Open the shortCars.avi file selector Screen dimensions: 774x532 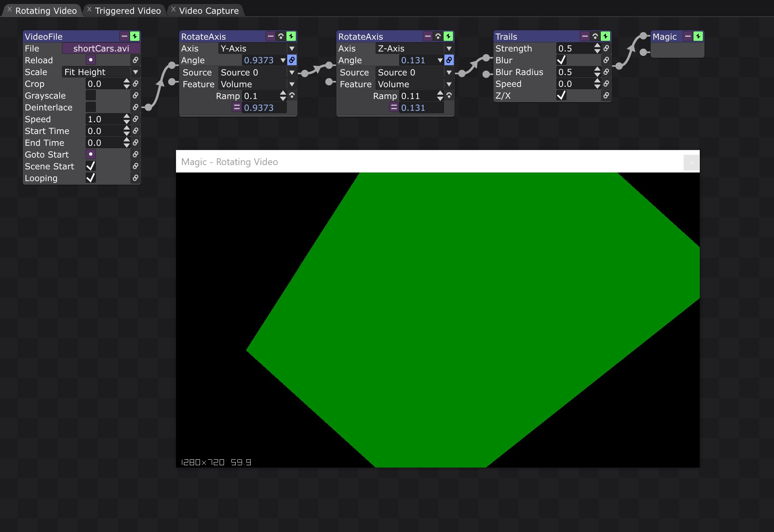click(x=101, y=48)
